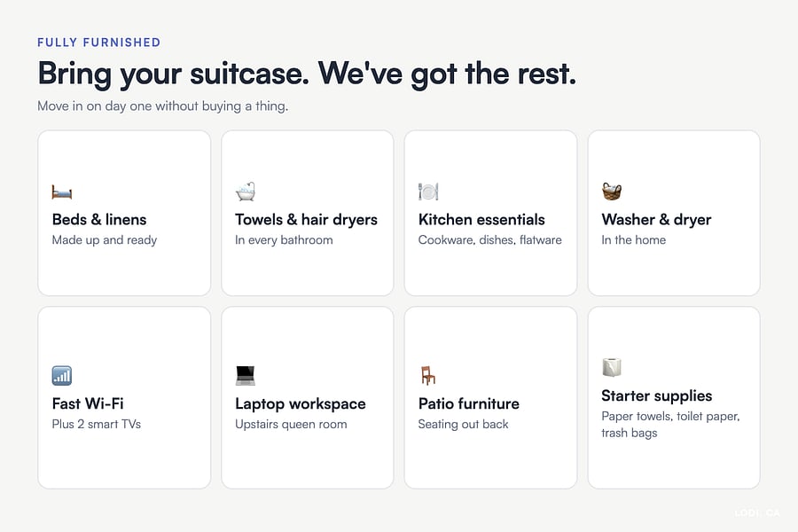
Task: Select the "Laptop workspace" title
Action: coord(301,403)
